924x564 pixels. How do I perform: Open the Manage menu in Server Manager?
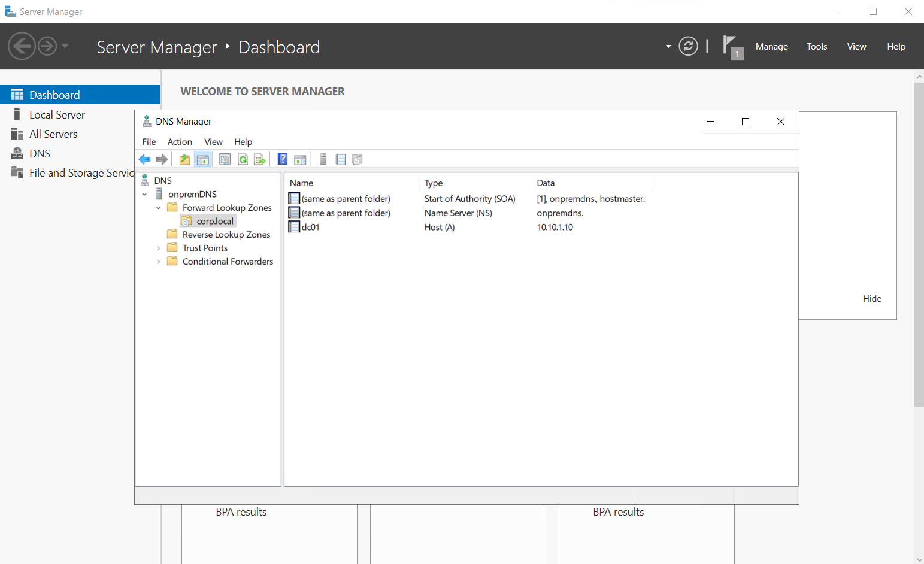pyautogui.click(x=772, y=47)
